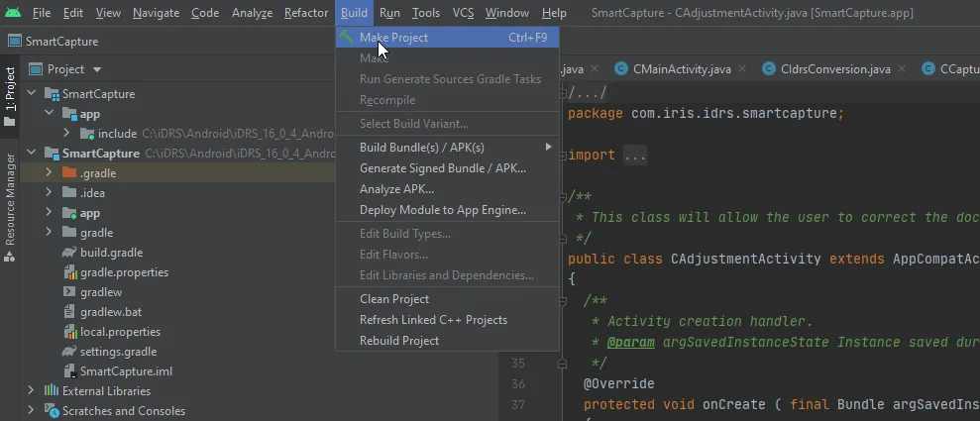This screenshot has height=421, width=980.
Task: Select gradle.properties file
Action: click(124, 272)
